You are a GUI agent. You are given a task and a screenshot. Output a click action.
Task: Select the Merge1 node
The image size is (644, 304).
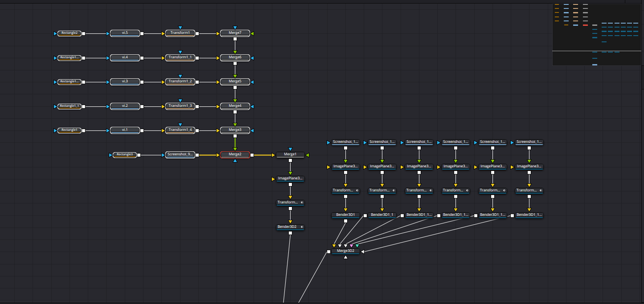(x=290, y=155)
